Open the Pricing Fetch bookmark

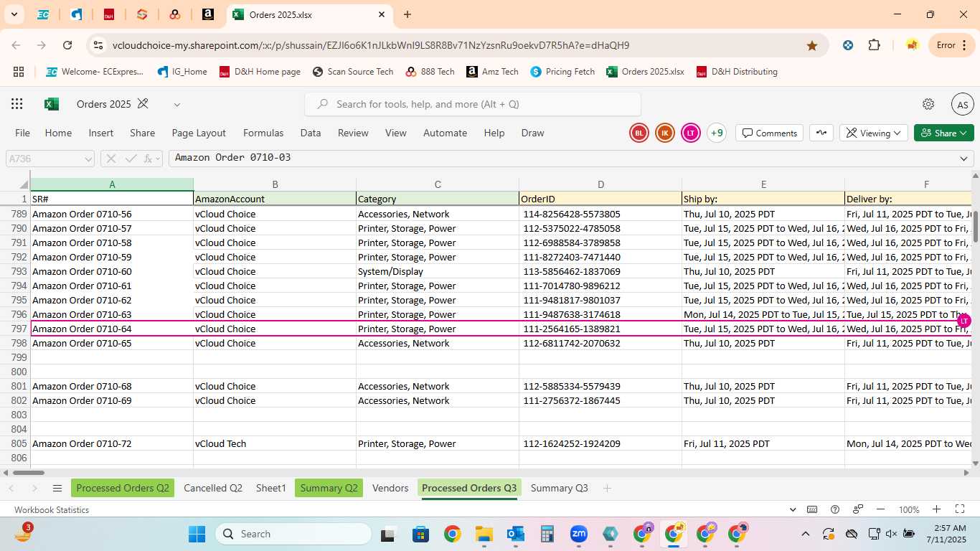[x=562, y=72]
